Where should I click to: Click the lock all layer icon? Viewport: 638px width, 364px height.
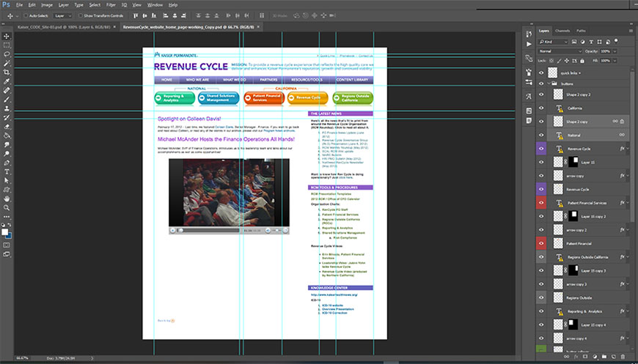point(582,61)
